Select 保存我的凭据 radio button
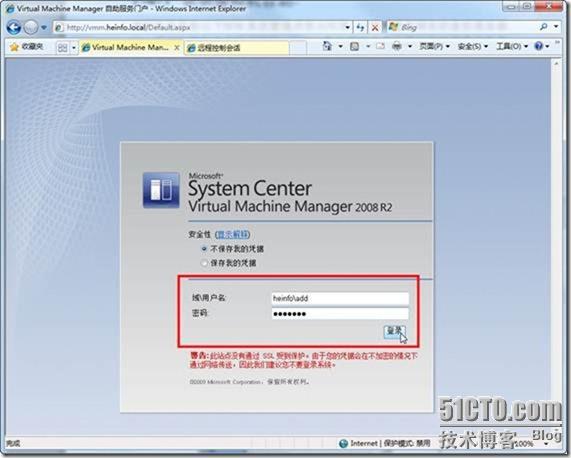The image size is (571, 458). pos(204,263)
